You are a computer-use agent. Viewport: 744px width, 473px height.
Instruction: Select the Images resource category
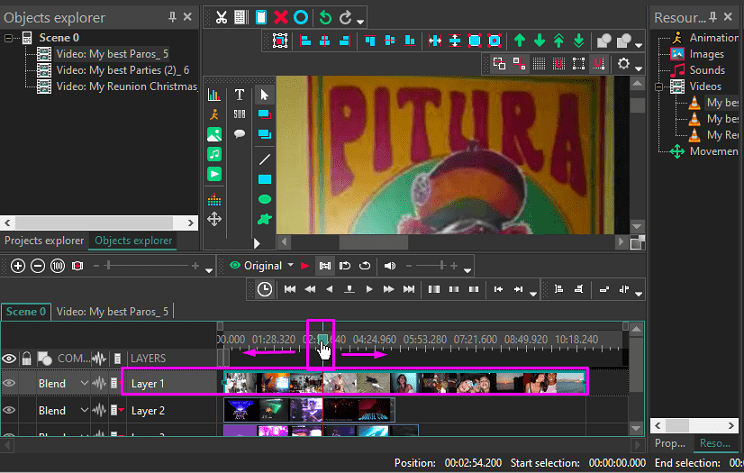(707, 54)
